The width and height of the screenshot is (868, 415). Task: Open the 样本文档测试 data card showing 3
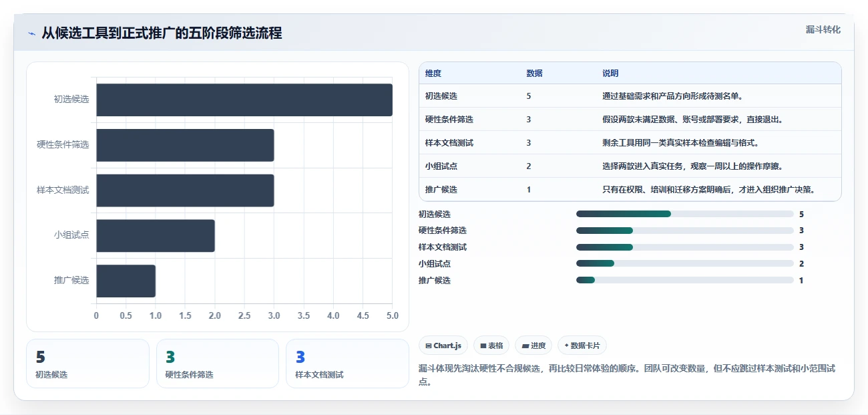coord(347,364)
